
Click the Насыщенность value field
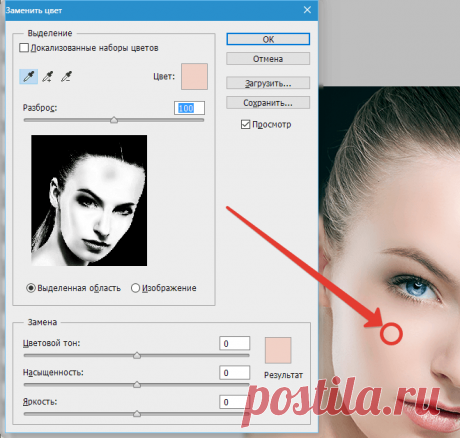[x=235, y=373]
